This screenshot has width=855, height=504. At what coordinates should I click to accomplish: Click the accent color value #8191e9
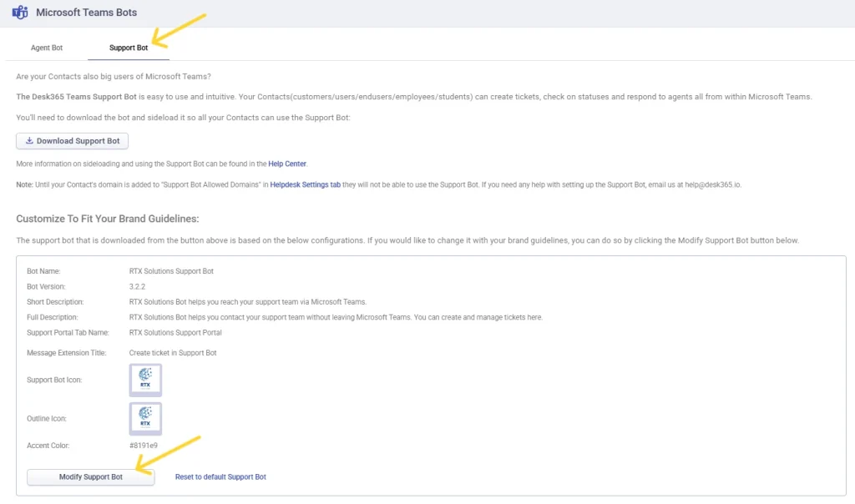click(x=144, y=445)
